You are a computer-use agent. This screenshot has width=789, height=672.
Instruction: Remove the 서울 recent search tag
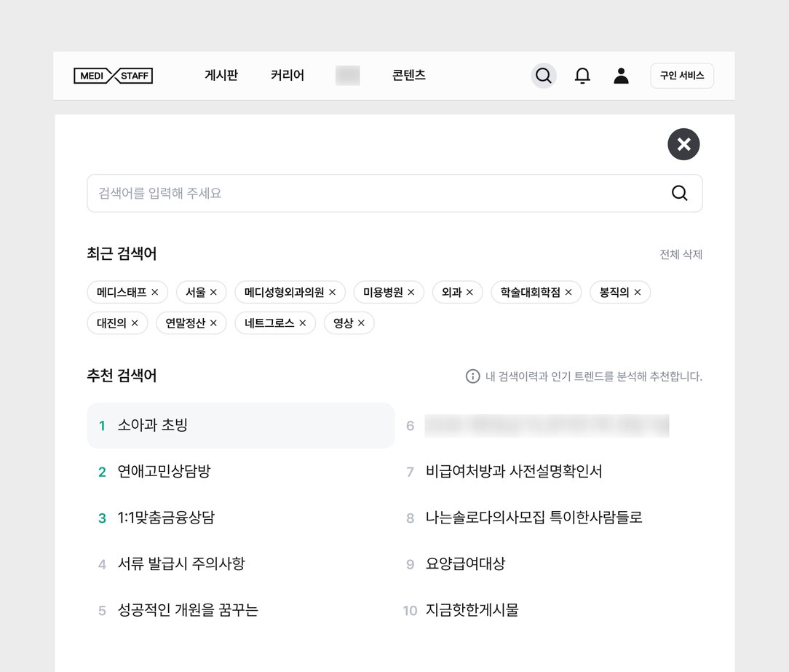(213, 293)
